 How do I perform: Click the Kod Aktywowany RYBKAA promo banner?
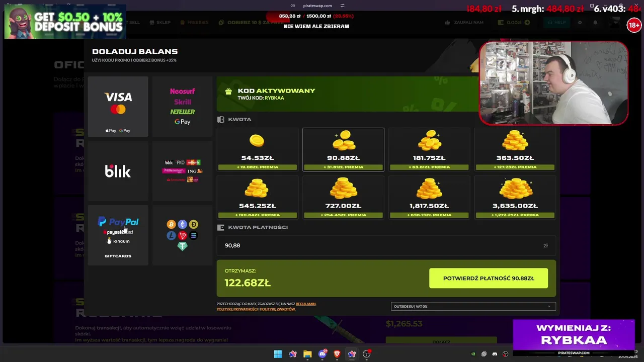[347, 94]
